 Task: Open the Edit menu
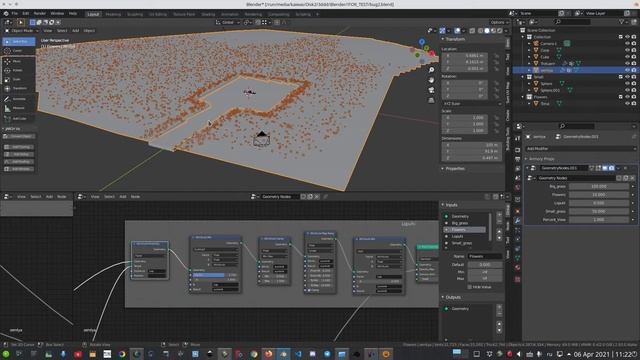click(x=26, y=13)
